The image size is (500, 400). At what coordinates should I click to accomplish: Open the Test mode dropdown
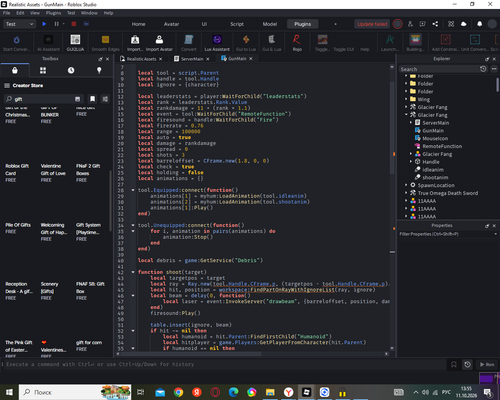tap(19, 24)
